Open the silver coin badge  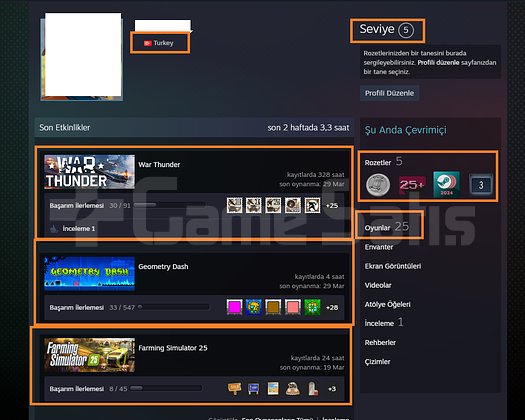pyautogui.click(x=378, y=185)
